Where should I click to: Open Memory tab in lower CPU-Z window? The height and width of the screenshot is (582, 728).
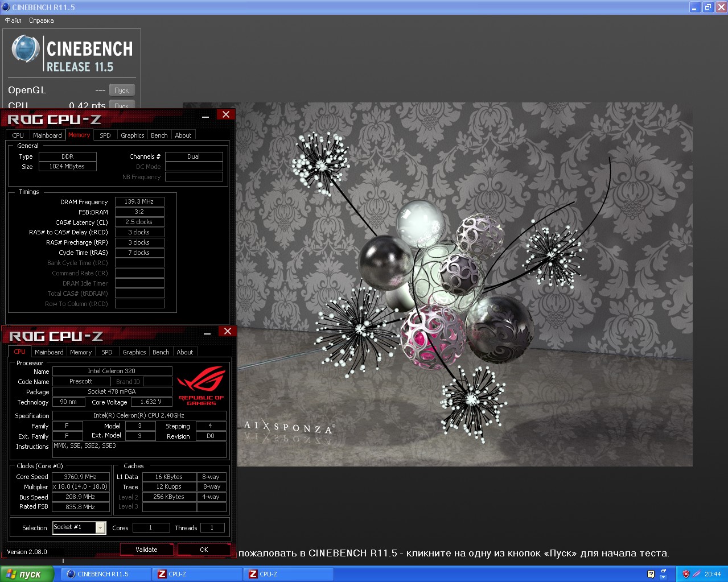tap(81, 352)
